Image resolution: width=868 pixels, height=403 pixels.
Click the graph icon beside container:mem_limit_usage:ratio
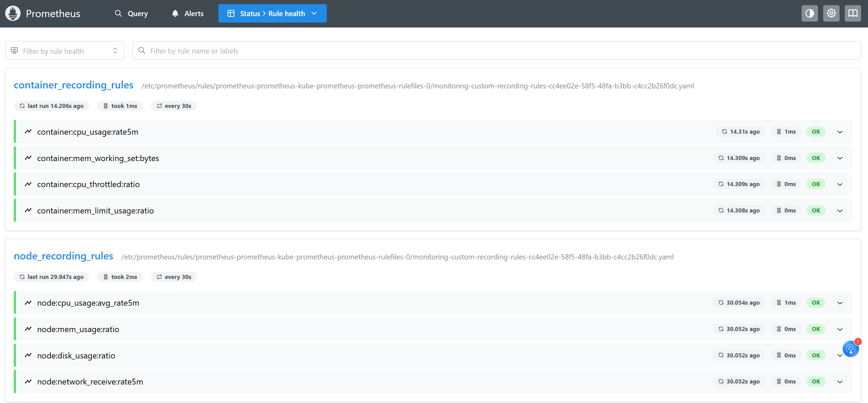(28, 210)
